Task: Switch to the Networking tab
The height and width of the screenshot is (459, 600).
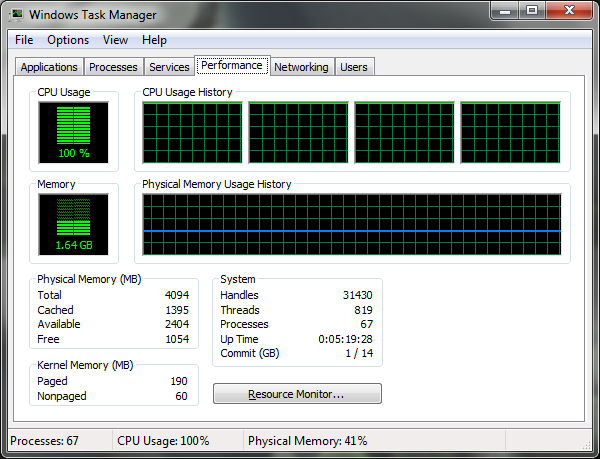Action: (x=301, y=67)
